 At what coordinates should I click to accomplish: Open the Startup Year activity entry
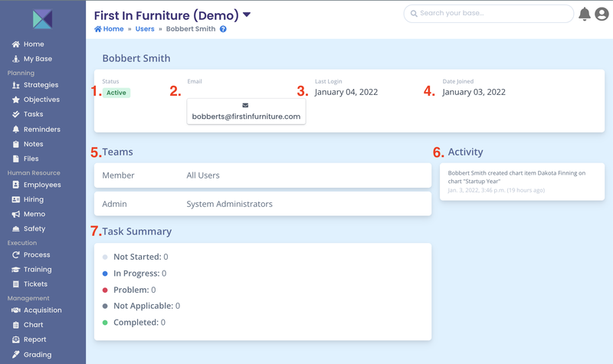(523, 182)
